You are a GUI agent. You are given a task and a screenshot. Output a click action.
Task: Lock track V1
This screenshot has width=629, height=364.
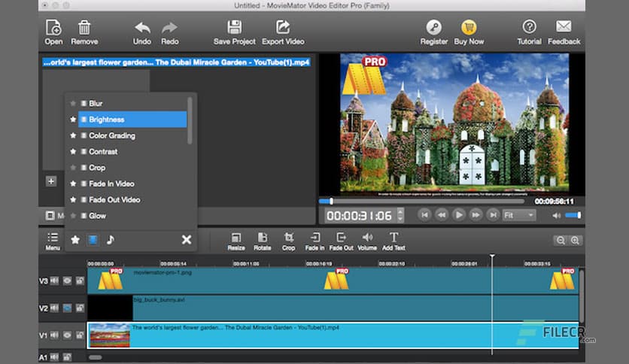[x=80, y=335]
